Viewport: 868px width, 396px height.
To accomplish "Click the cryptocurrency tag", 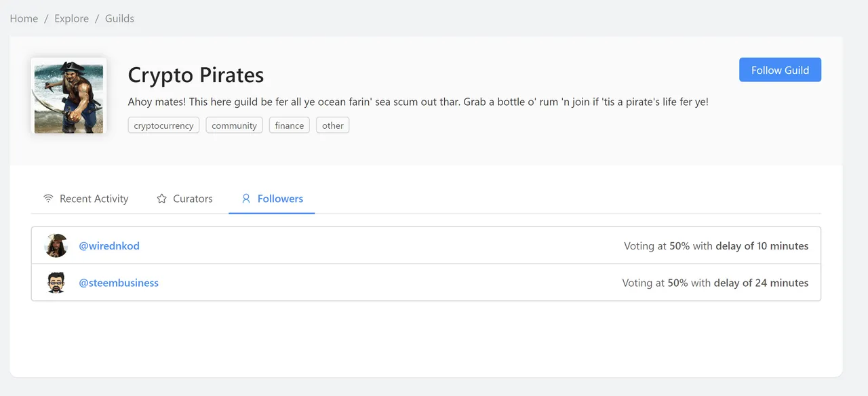I will [163, 125].
